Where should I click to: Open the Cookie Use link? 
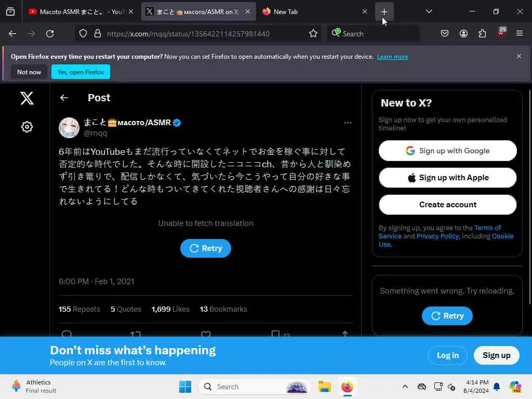click(502, 236)
